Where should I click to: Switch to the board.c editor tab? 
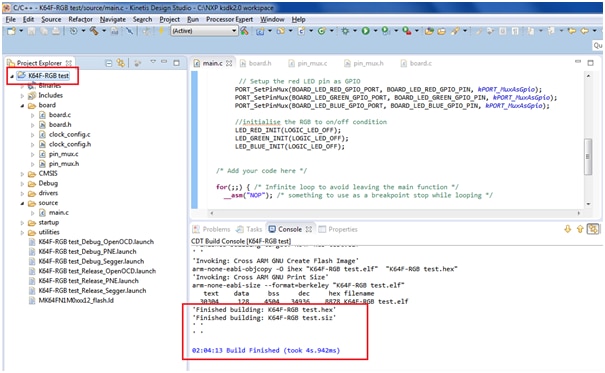pyautogui.click(x=417, y=63)
